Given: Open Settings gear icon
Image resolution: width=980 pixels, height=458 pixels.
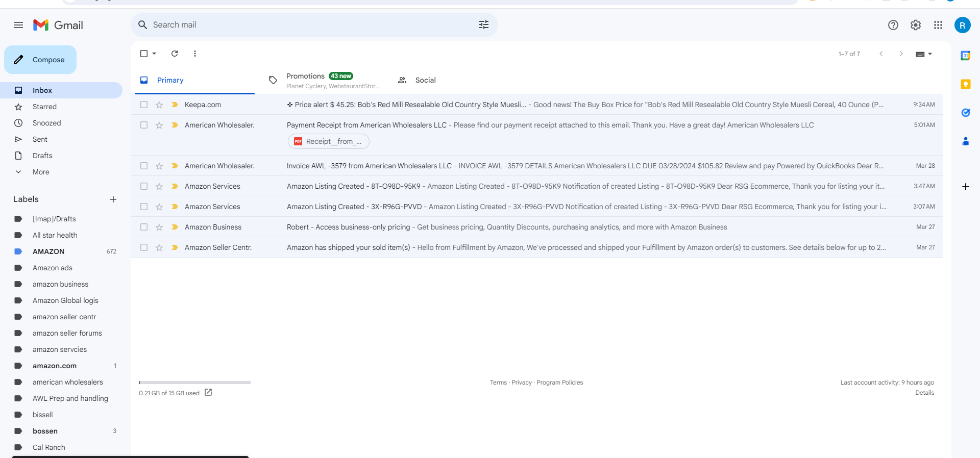Looking at the screenshot, I should pyautogui.click(x=916, y=25).
